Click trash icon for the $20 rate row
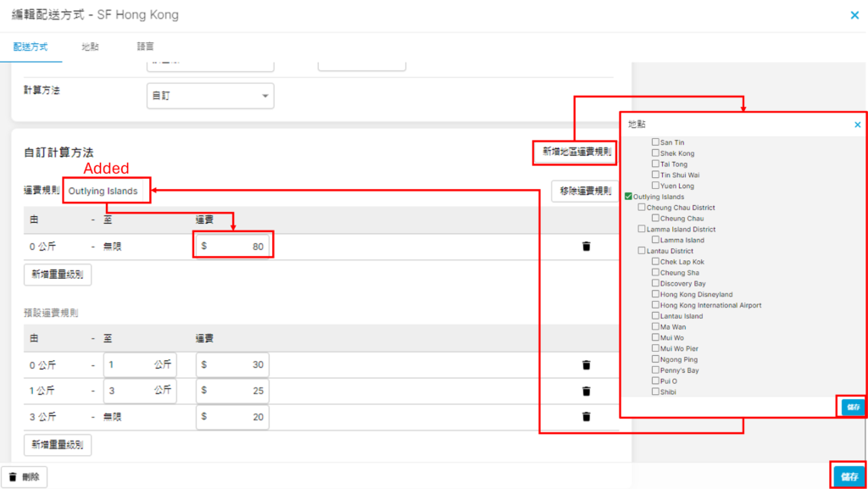 [x=586, y=417]
